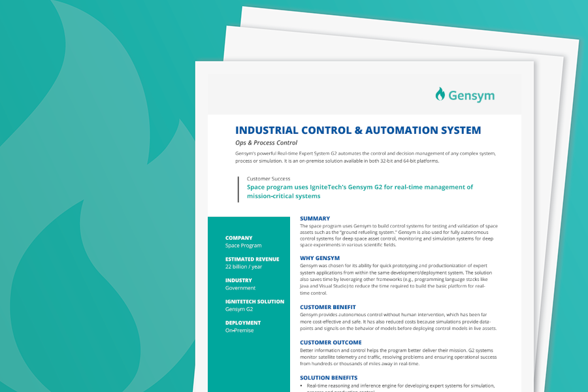Click the Gensym flame logo icon
Screen dimensions: 588x392
click(x=440, y=94)
